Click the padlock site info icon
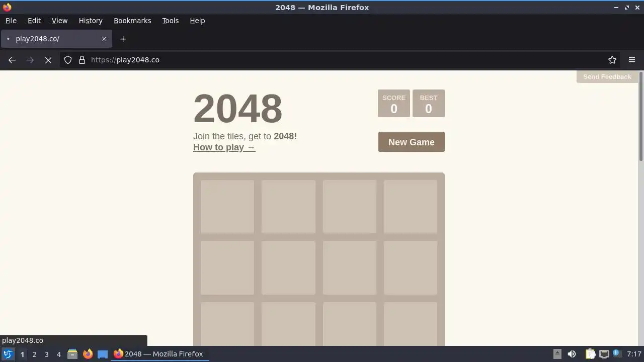The width and height of the screenshot is (644, 362). pyautogui.click(x=82, y=60)
